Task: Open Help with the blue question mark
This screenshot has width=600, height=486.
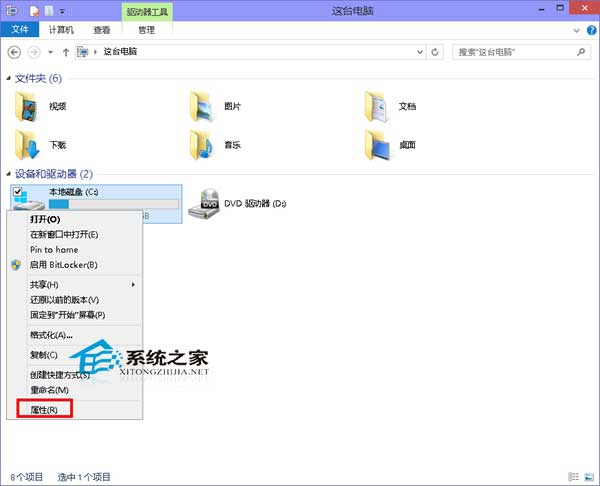Action: coord(592,30)
